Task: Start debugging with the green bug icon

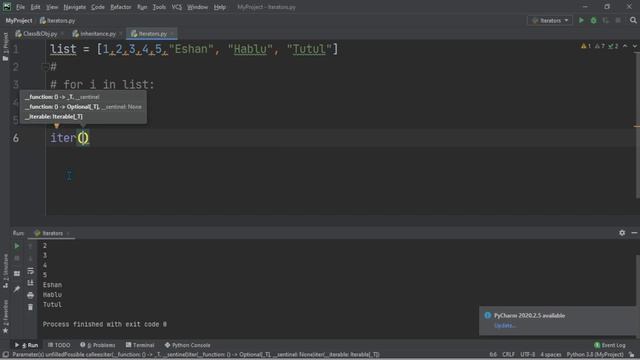Action: pyautogui.click(x=593, y=20)
